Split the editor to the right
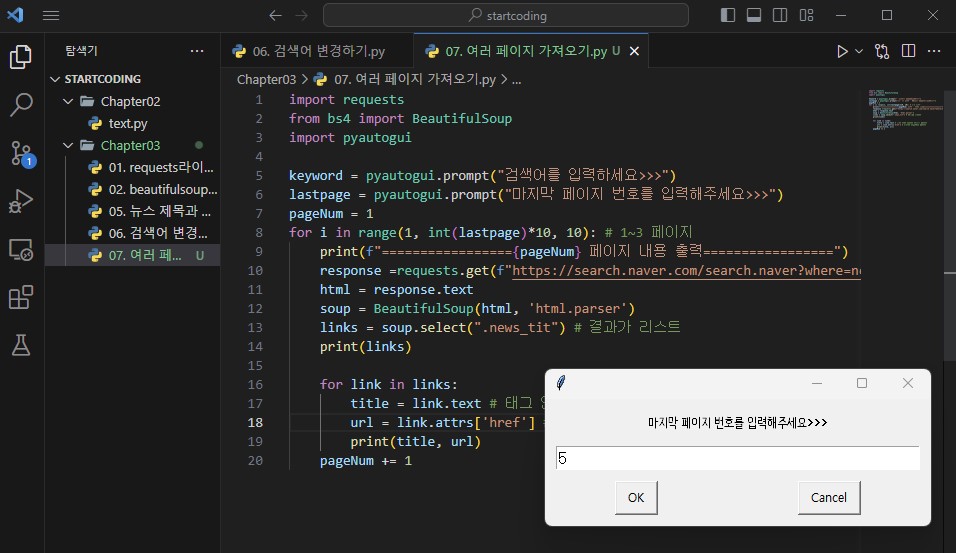956x553 pixels. click(x=908, y=51)
